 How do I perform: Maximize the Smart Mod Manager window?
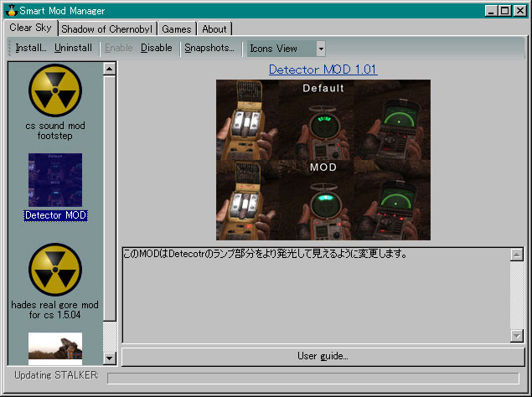[504, 11]
